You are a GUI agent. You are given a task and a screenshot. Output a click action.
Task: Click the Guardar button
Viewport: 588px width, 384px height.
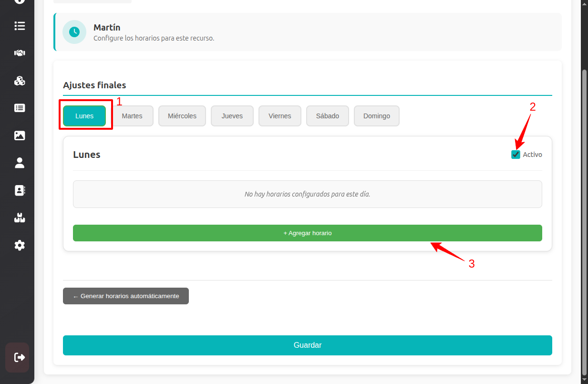[x=308, y=345]
